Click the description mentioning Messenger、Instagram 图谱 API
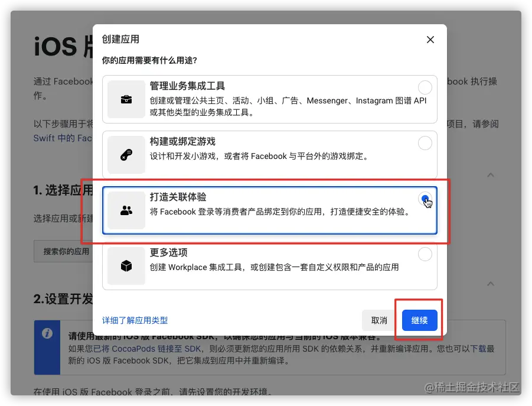Screen dimensions: 532x406 tap(288, 106)
